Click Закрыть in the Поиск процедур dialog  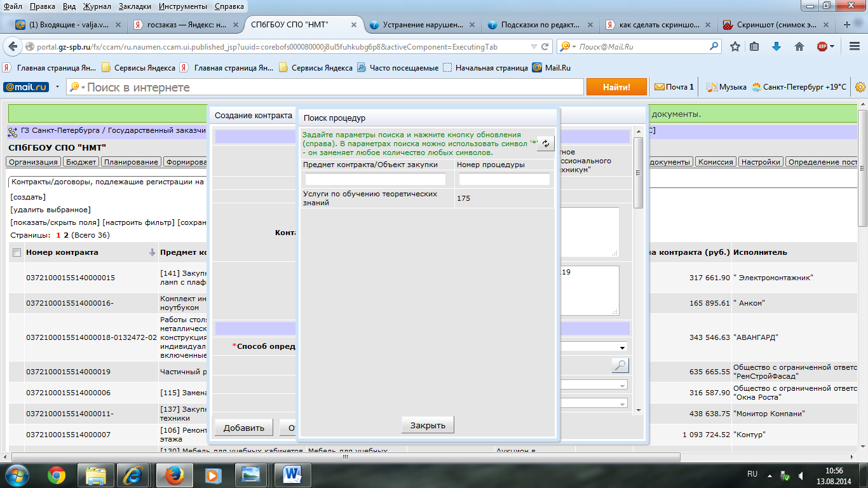point(428,425)
